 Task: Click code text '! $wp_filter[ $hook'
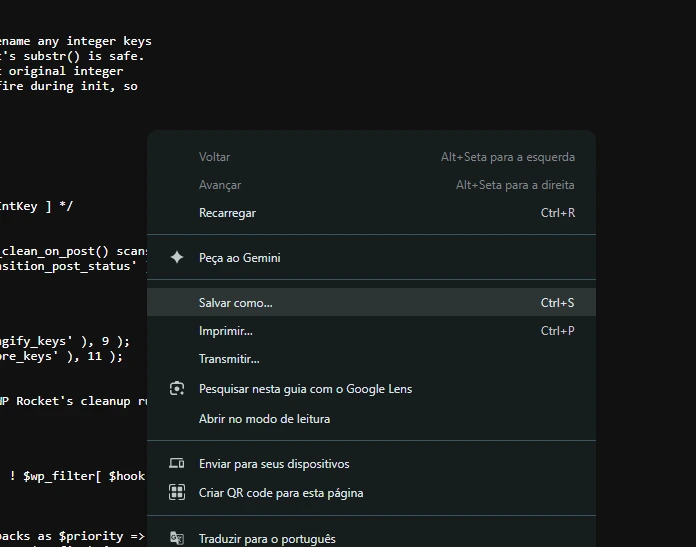(77, 476)
